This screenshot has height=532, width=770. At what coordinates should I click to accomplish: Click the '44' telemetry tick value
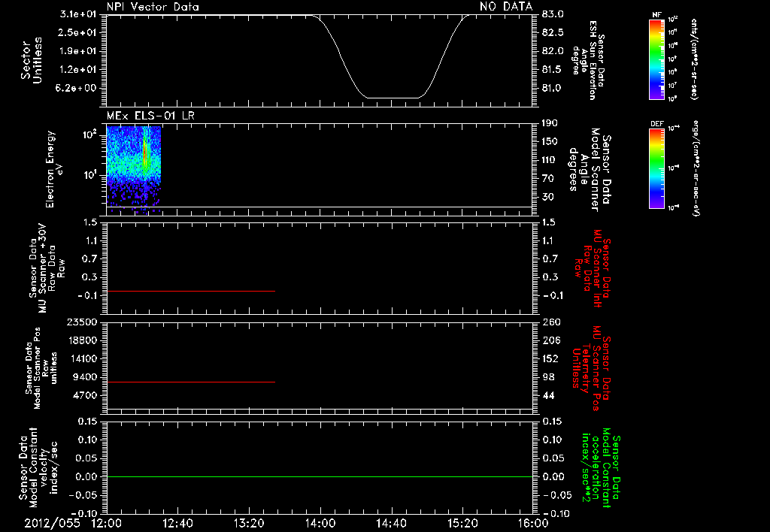point(548,395)
